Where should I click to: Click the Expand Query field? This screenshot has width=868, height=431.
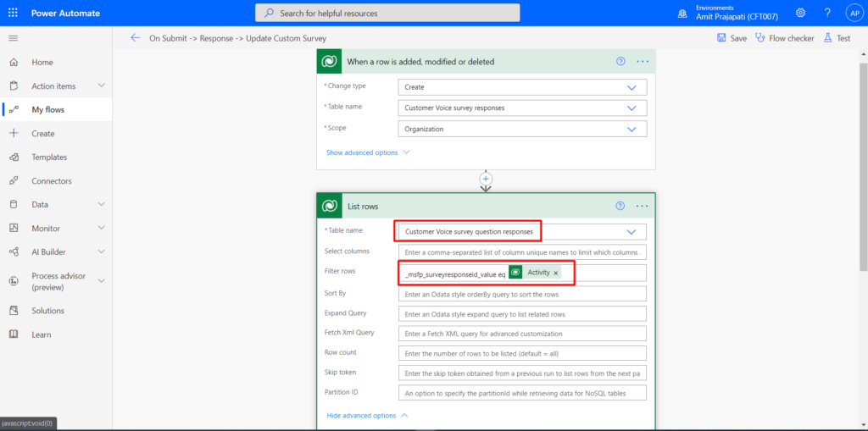522,313
